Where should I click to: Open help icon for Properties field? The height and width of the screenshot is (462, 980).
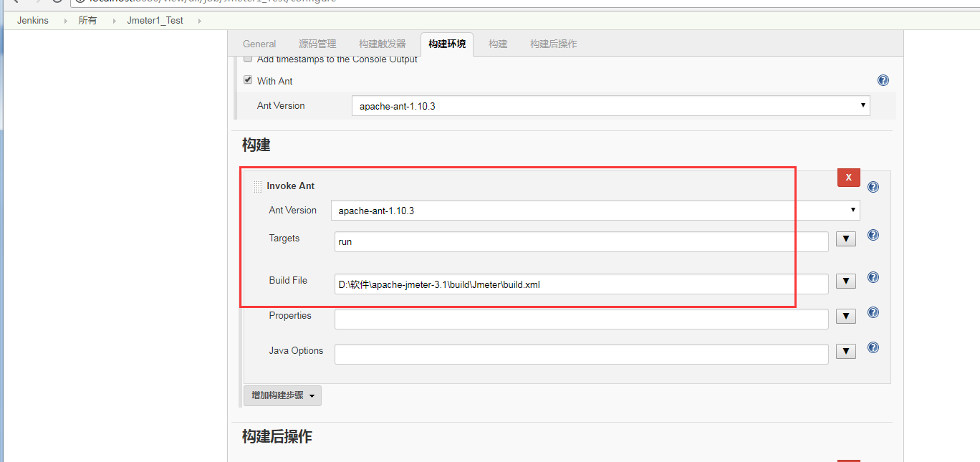(873, 312)
